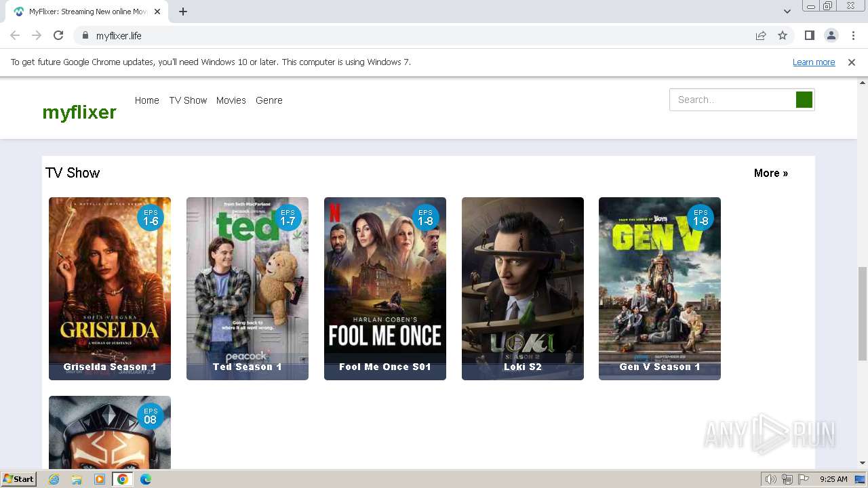
Task: Bookmark this page with the star icon
Action: click(x=783, y=35)
